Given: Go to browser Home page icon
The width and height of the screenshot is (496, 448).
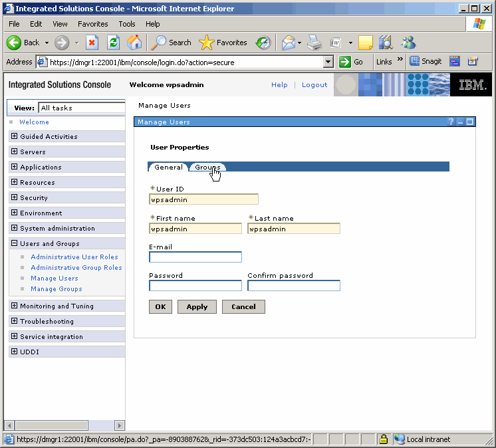Looking at the screenshot, I should [134, 43].
